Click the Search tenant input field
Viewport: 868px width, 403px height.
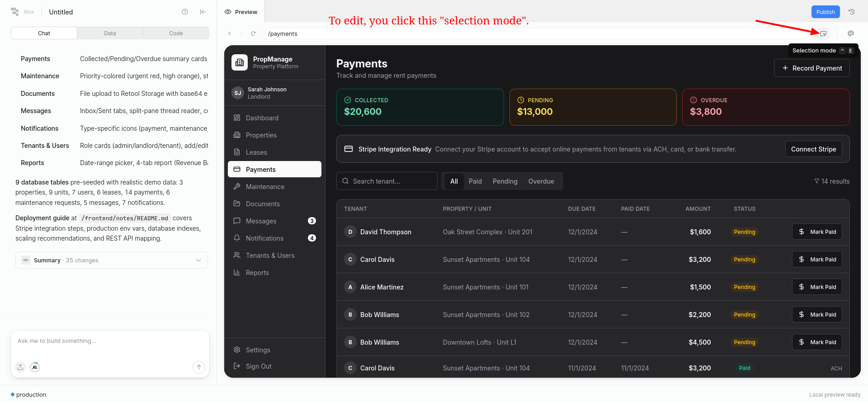[x=387, y=181]
